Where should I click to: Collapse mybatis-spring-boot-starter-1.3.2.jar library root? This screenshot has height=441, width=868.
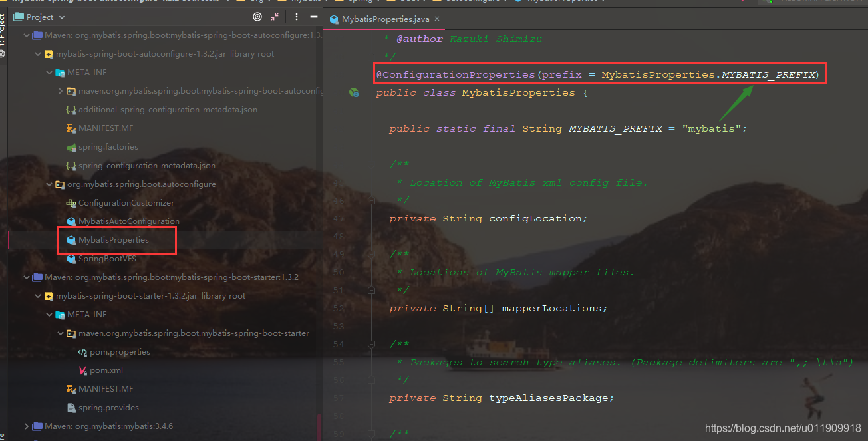[38, 295]
